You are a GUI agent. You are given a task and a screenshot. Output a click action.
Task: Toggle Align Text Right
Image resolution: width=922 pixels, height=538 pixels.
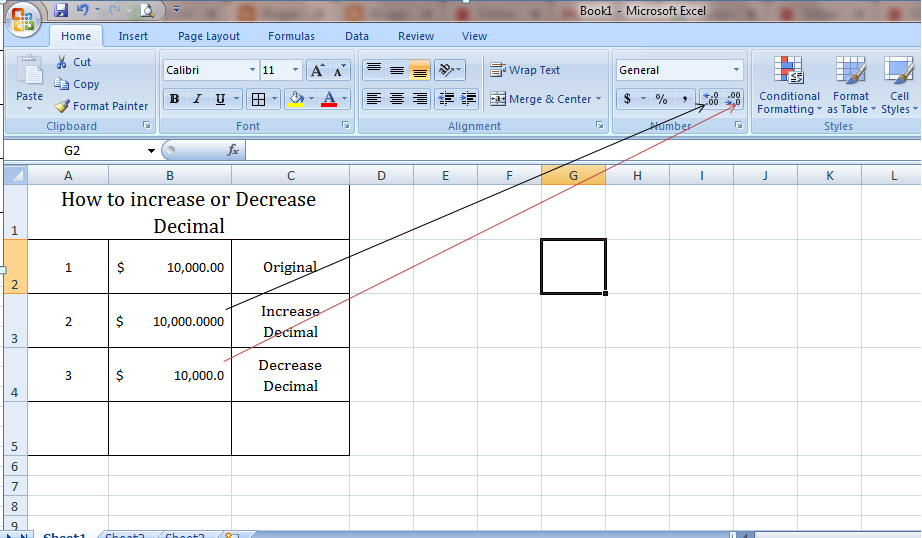coord(419,99)
